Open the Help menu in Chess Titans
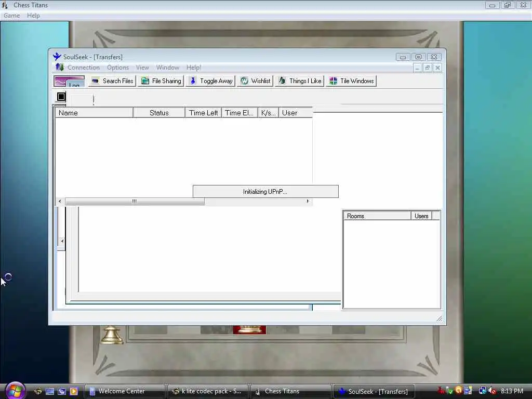 click(x=33, y=16)
